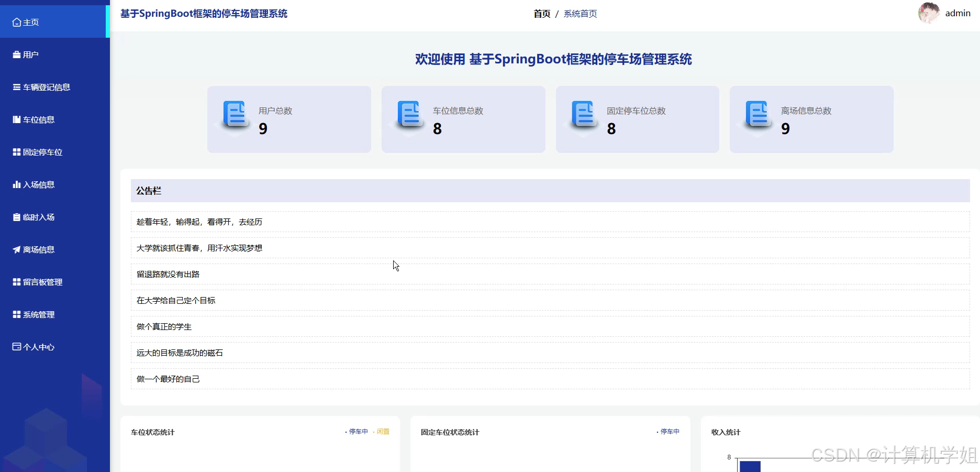The width and height of the screenshot is (980, 472).
Task: Click the 用户总数 value 9
Action: pos(263,128)
